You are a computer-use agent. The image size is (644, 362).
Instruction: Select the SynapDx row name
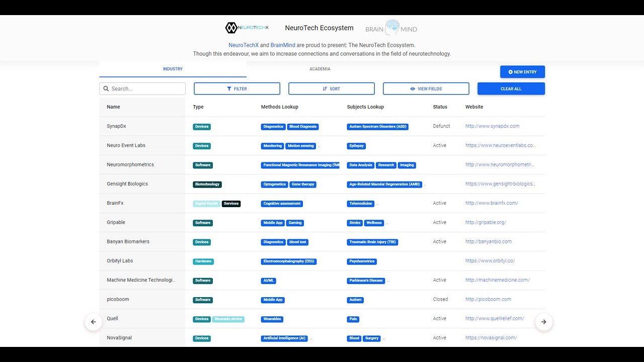click(x=116, y=126)
